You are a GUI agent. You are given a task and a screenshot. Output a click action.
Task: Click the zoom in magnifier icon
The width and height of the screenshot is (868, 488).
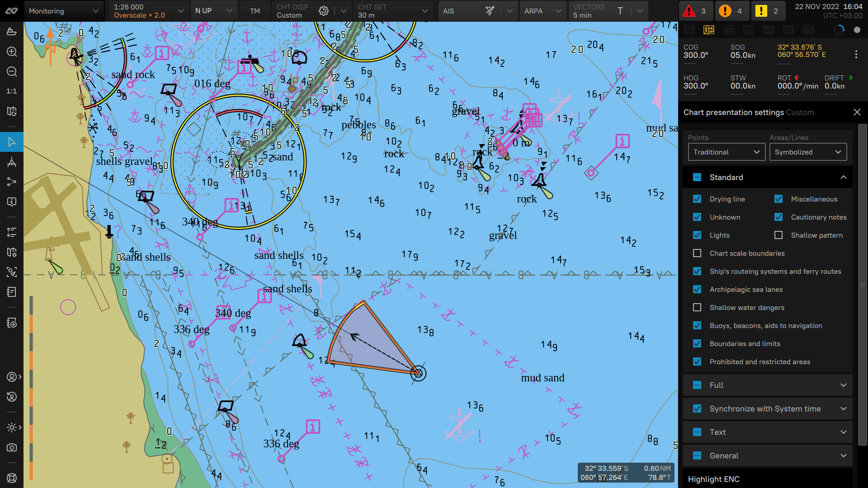[x=12, y=52]
